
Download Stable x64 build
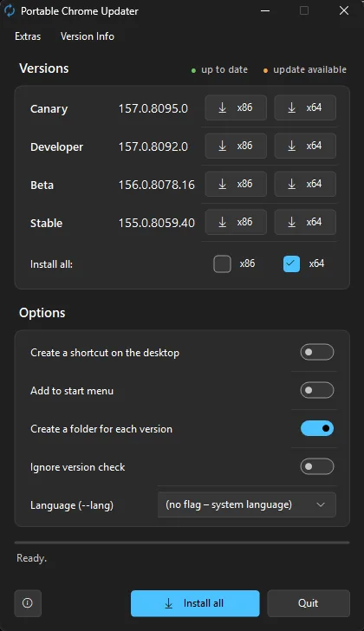(x=305, y=222)
